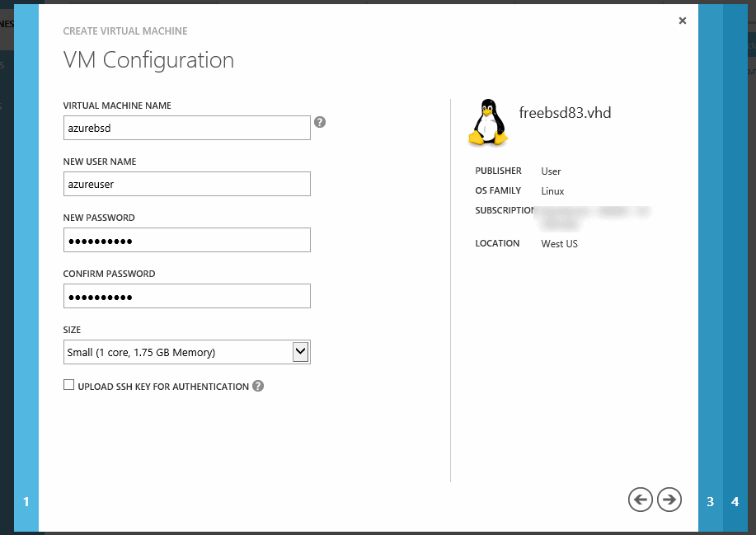Go back using the left arrow button
Image resolution: width=756 pixels, height=535 pixels.
tap(640, 499)
